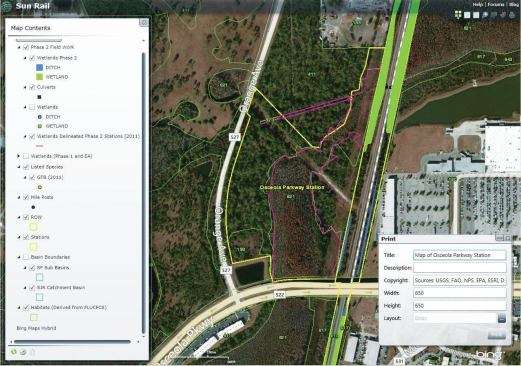Collapse the Phase 2 Field Work group arrow

tap(19, 48)
